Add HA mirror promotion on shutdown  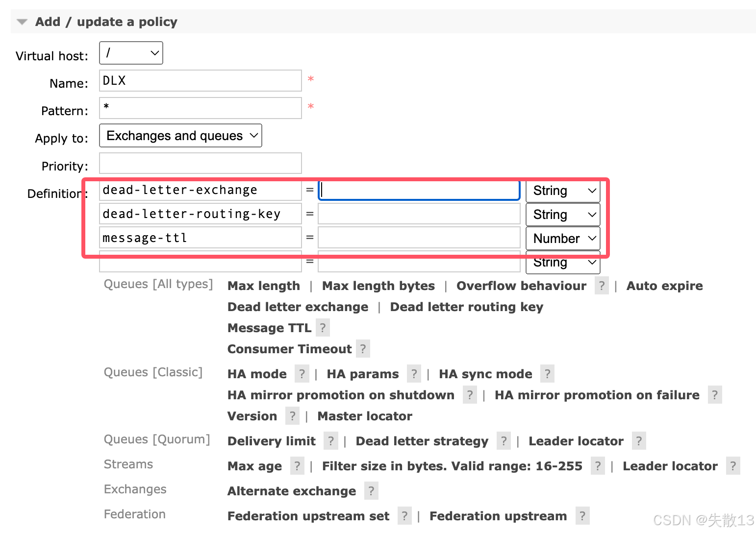341,395
